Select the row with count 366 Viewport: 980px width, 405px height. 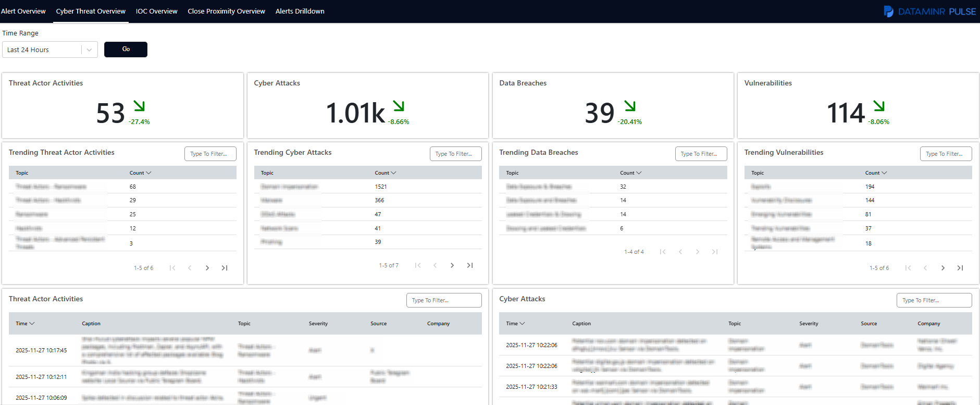pyautogui.click(x=368, y=200)
